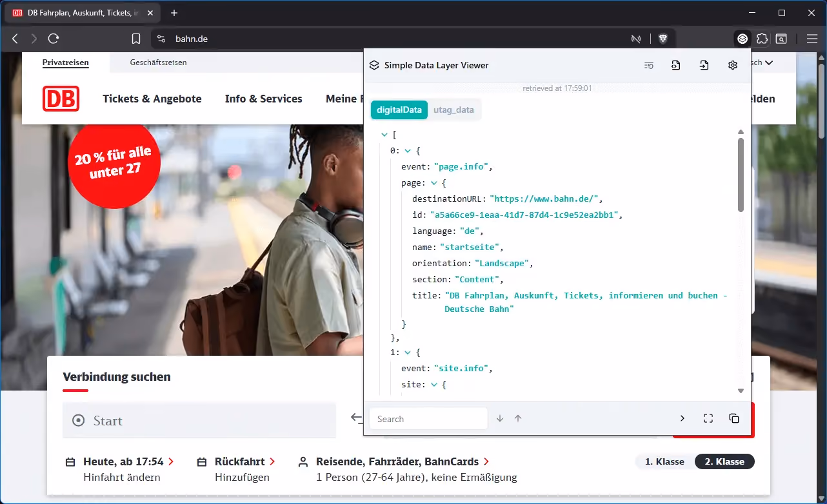Collapse the page object chevron
This screenshot has height=504, width=827.
433,183
